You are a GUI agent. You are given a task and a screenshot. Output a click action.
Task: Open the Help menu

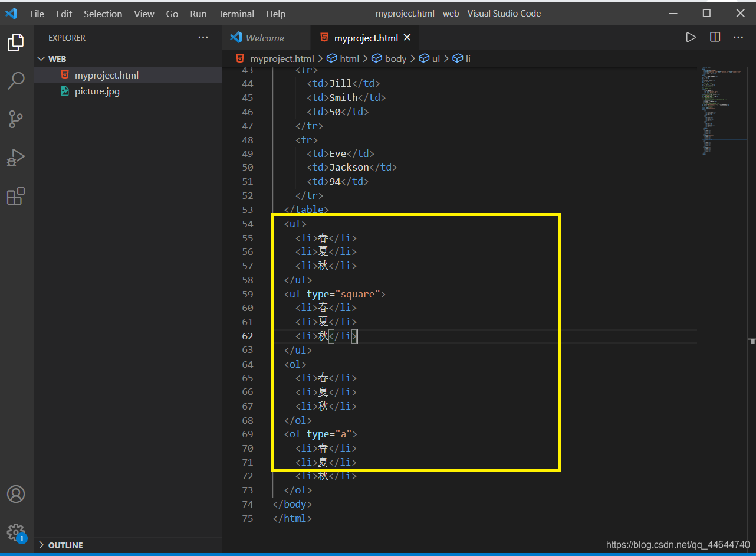tap(275, 14)
